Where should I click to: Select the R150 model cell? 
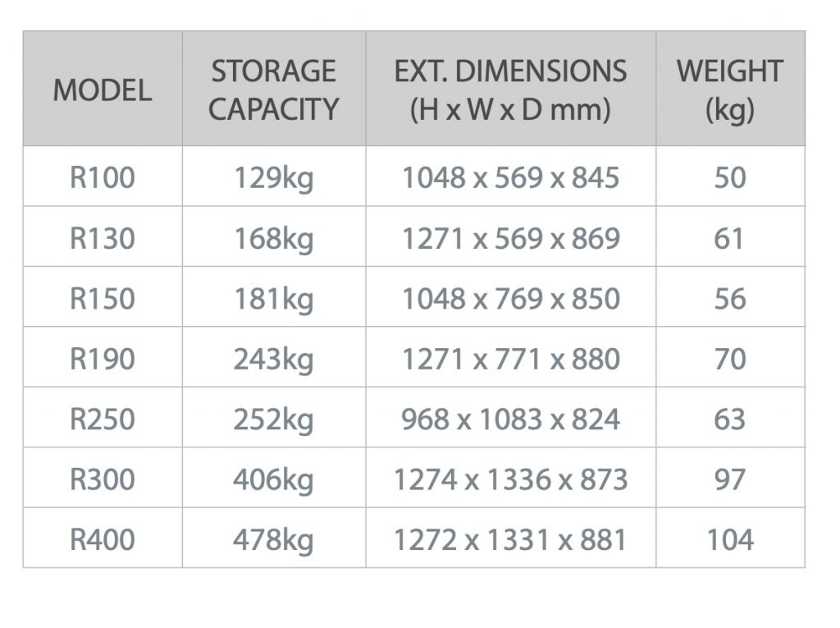(103, 298)
